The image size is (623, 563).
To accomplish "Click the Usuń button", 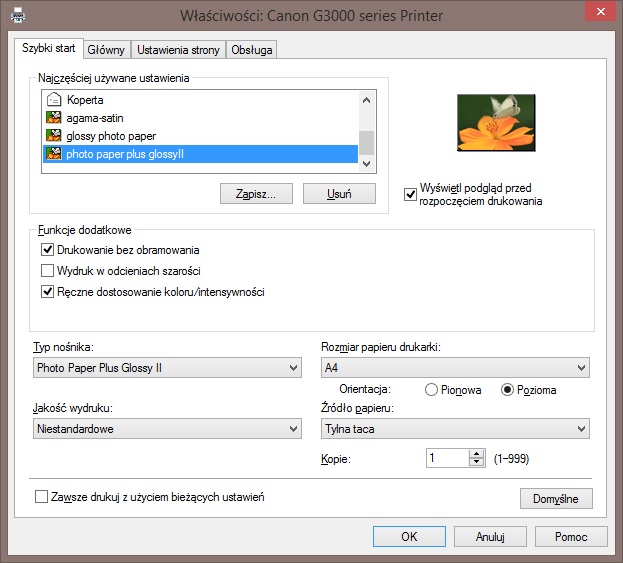I will point(339,194).
